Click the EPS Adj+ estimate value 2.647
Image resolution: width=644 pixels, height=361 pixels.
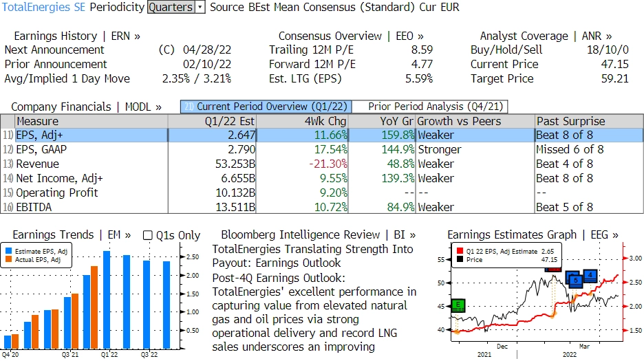242,135
